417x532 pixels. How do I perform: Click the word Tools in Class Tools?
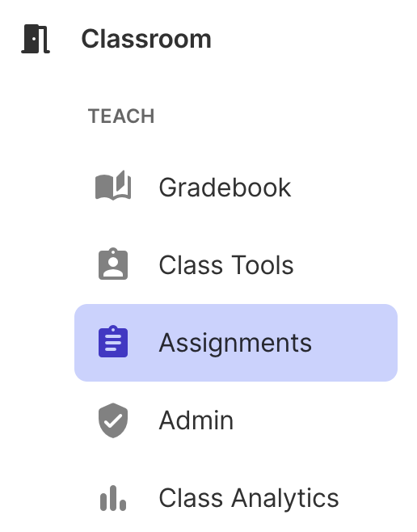pos(263,264)
